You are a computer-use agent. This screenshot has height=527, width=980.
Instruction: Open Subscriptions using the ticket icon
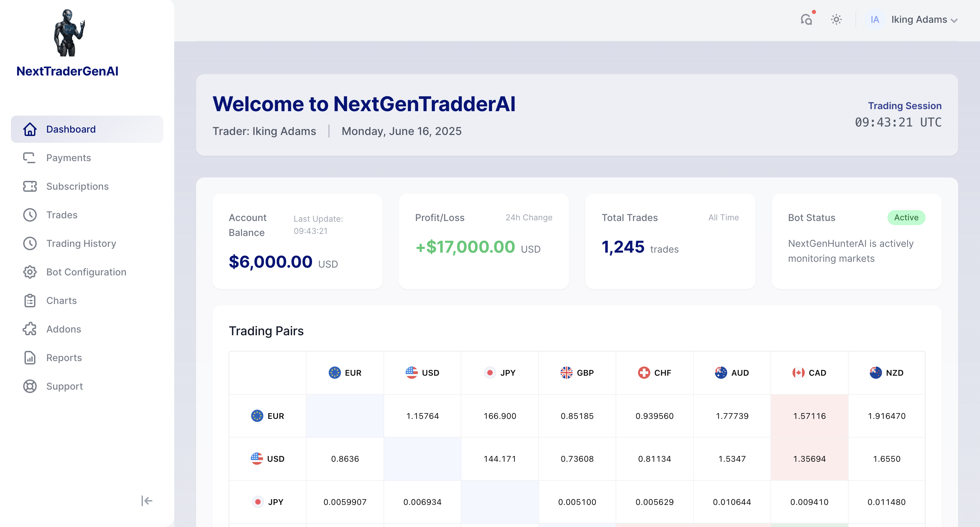coord(30,186)
